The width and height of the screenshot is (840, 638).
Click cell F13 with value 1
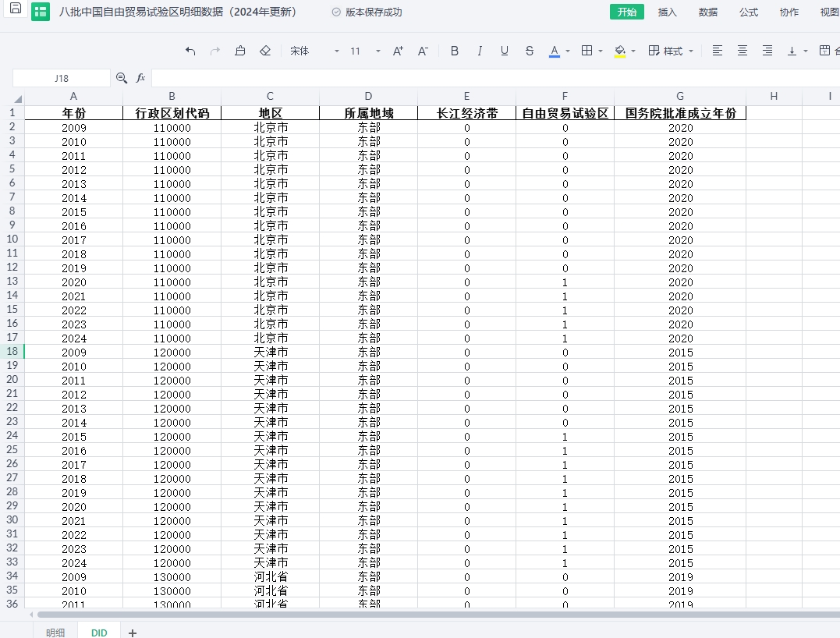pyautogui.click(x=565, y=282)
